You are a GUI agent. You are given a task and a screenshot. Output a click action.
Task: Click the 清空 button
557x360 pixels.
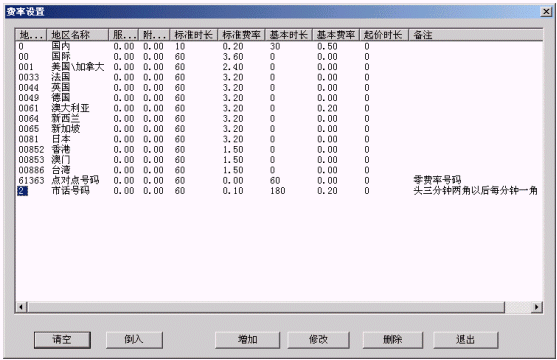click(x=62, y=340)
